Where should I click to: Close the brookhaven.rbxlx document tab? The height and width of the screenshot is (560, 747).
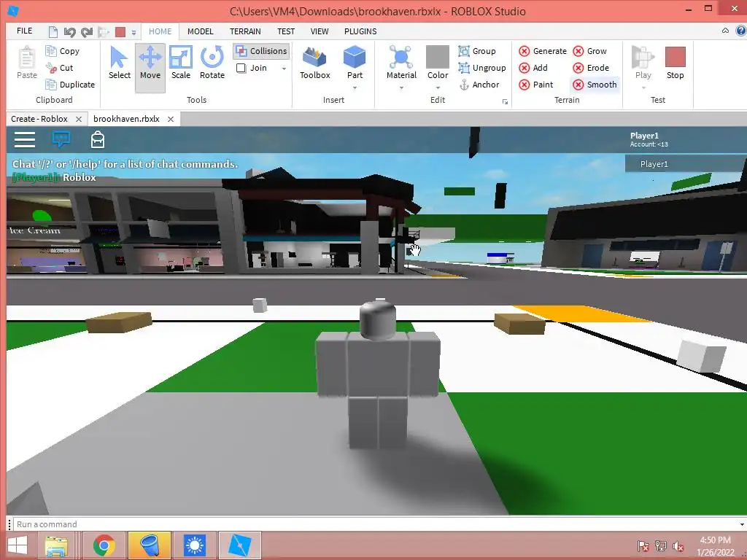click(x=171, y=119)
